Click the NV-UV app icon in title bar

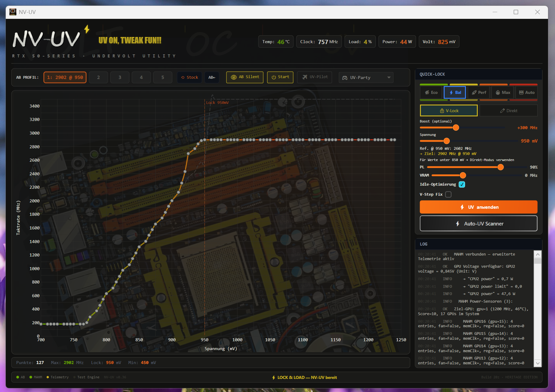13,12
